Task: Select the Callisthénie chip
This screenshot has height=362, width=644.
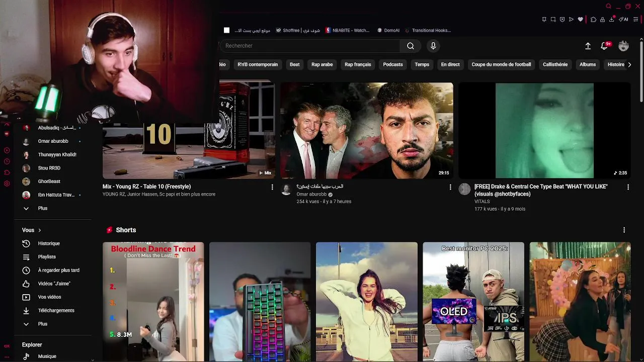Action: (555, 64)
